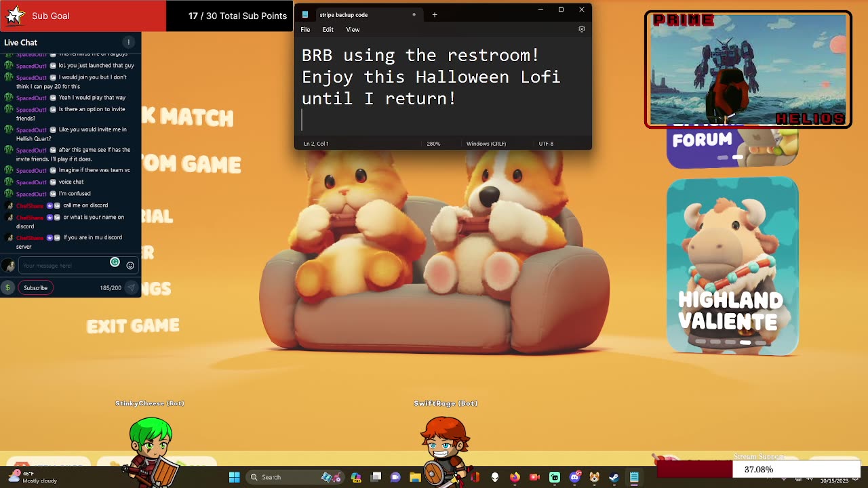Viewport: 868px width, 488px height.
Task: Open the corgi game icon in taskbar
Action: pyautogui.click(x=594, y=477)
